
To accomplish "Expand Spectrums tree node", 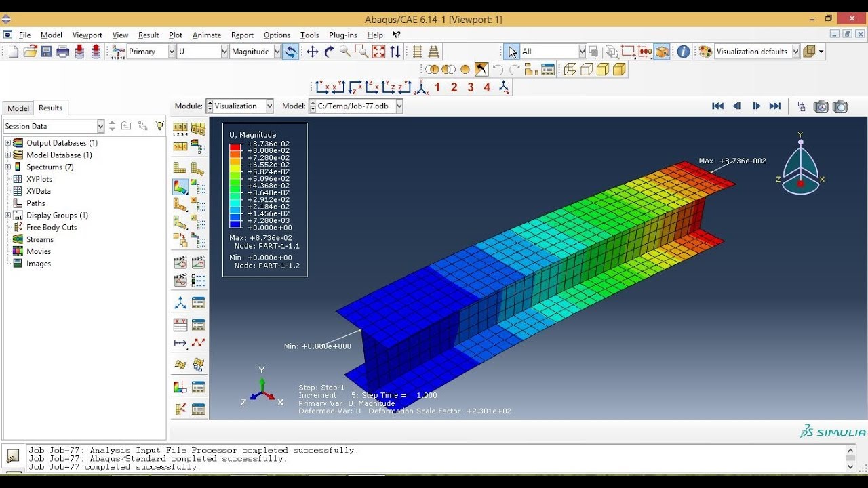I will [8, 167].
